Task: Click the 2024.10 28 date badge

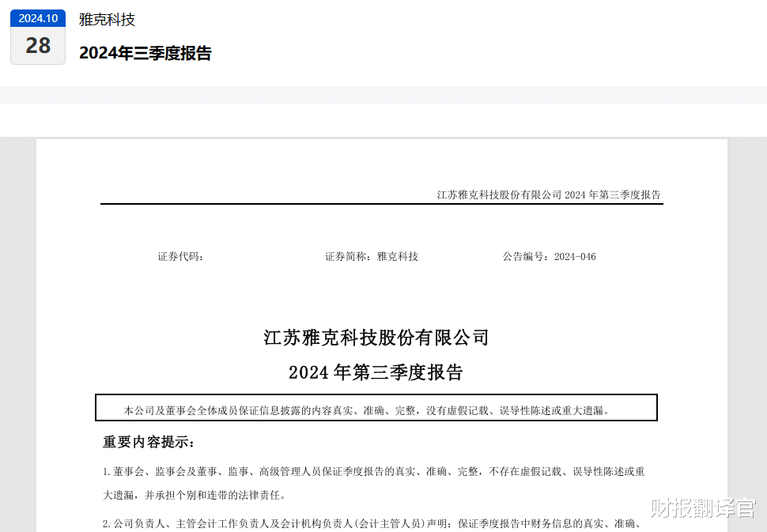Action: click(x=38, y=37)
